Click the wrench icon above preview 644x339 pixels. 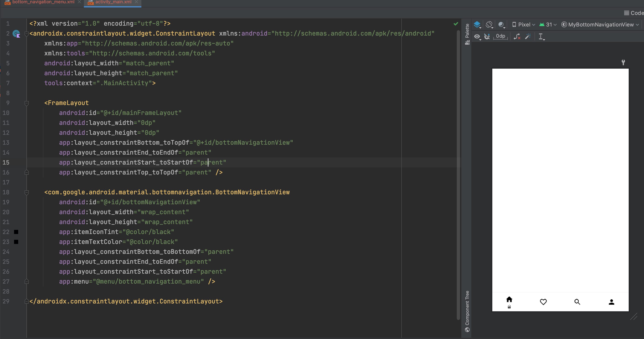623,62
